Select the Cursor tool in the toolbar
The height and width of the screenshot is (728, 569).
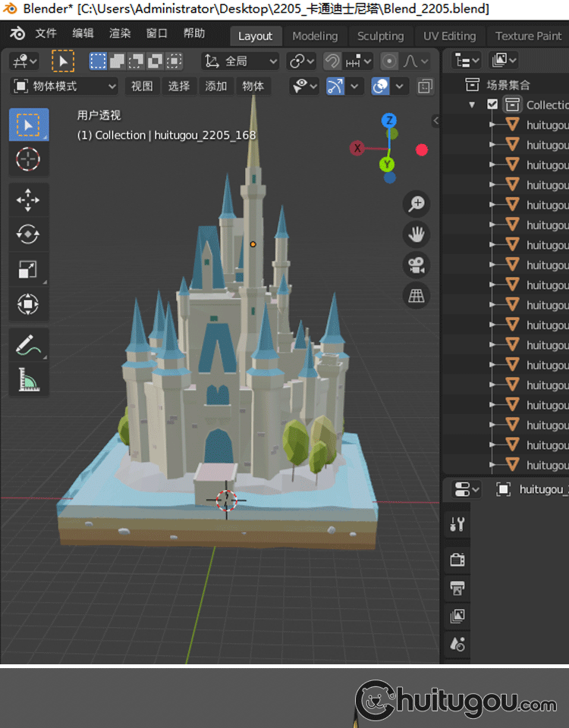[28, 159]
